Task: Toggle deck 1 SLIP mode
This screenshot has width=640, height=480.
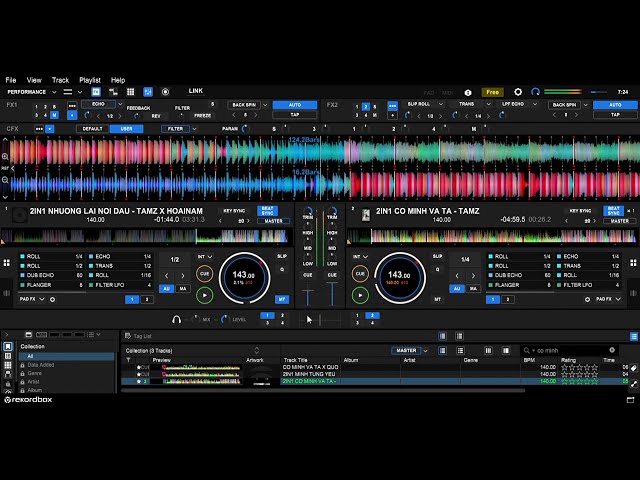Action: (x=282, y=256)
